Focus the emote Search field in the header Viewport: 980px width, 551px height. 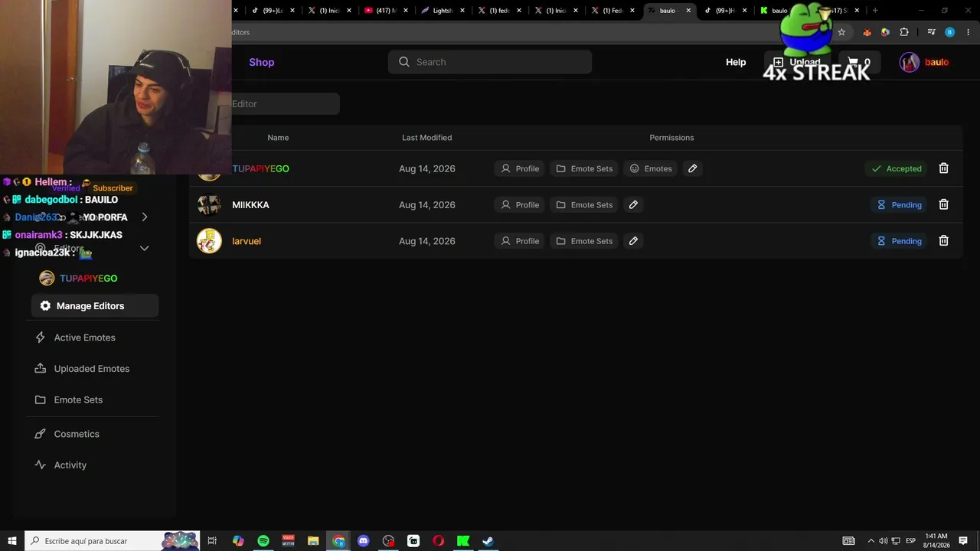[x=490, y=62]
